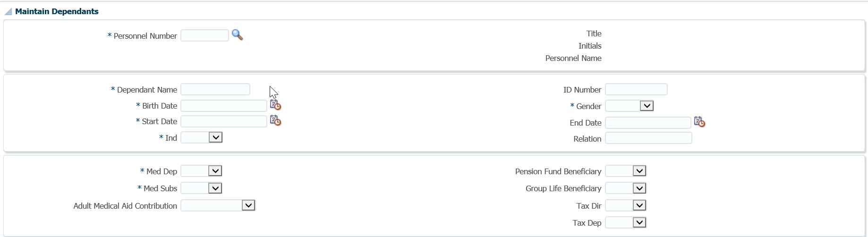Expand the Pension Fund Beneficiary dropdown

[x=639, y=171]
